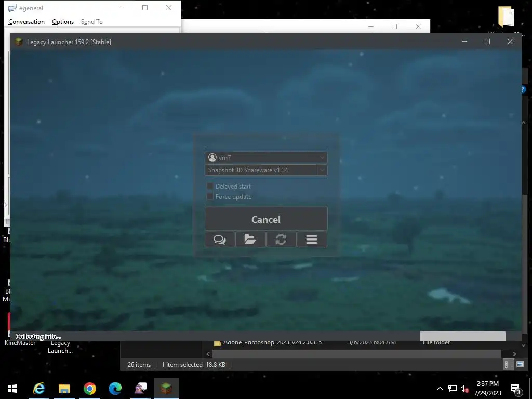
Task: Click the 1 item selected status text
Action: 182,365
